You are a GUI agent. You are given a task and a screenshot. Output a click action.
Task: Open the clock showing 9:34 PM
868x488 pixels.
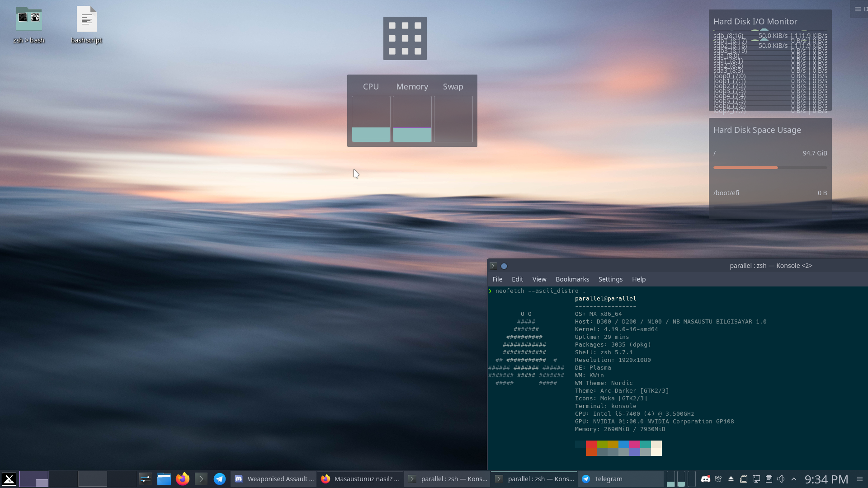(x=826, y=479)
